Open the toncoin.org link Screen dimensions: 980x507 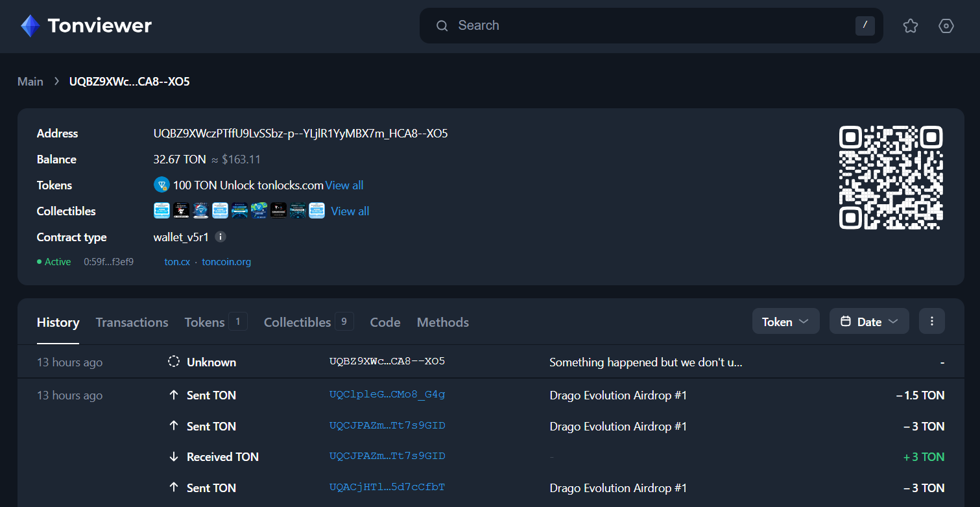226,262
